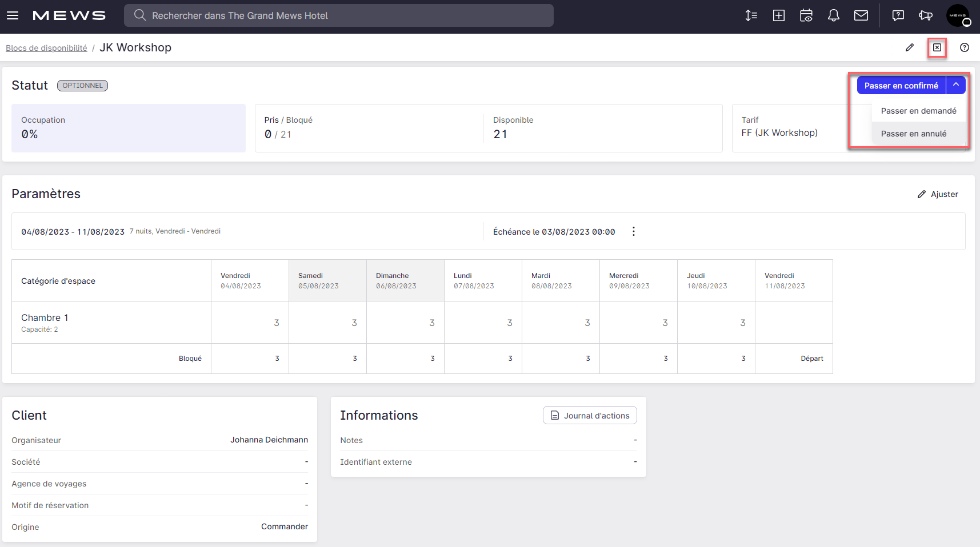Screen dimensions: 980x547
Task: Collapse the Passer en confirmé dropdown arrow
Action: click(956, 85)
